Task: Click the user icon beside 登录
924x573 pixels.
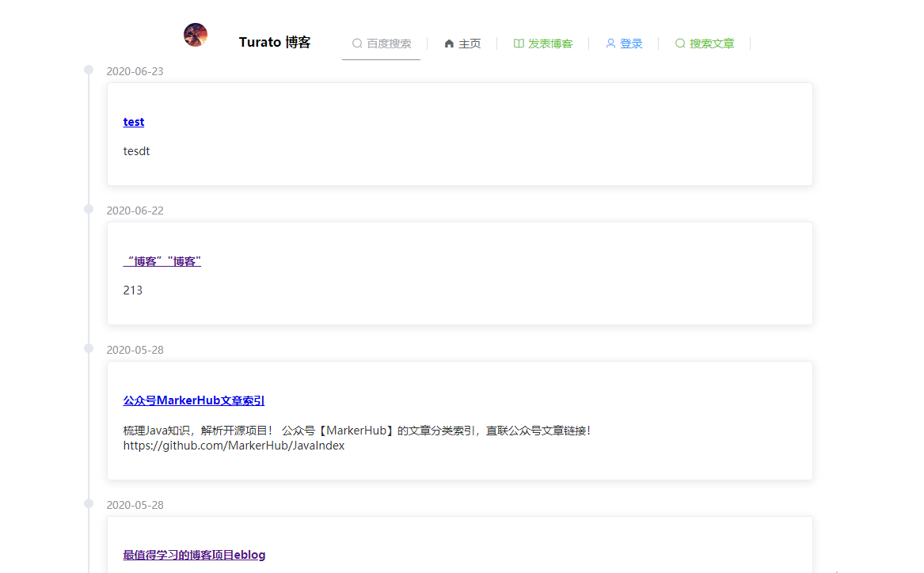Action: click(x=610, y=44)
